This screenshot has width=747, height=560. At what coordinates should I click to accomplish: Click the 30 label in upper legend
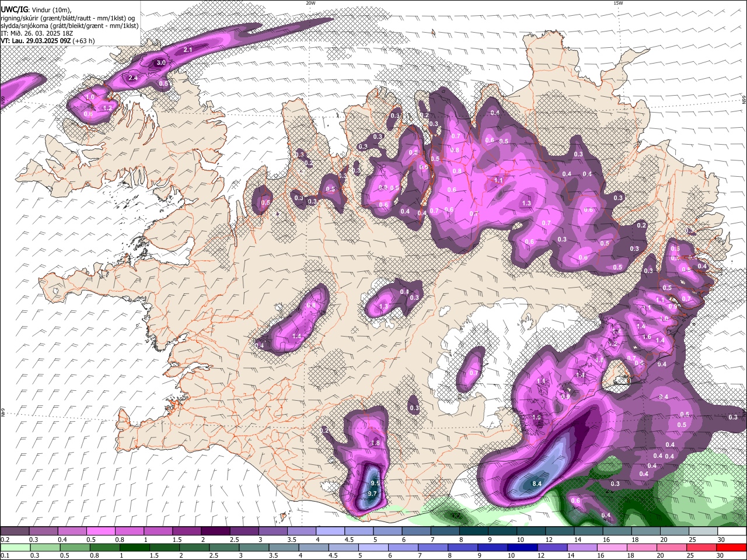tap(722, 540)
